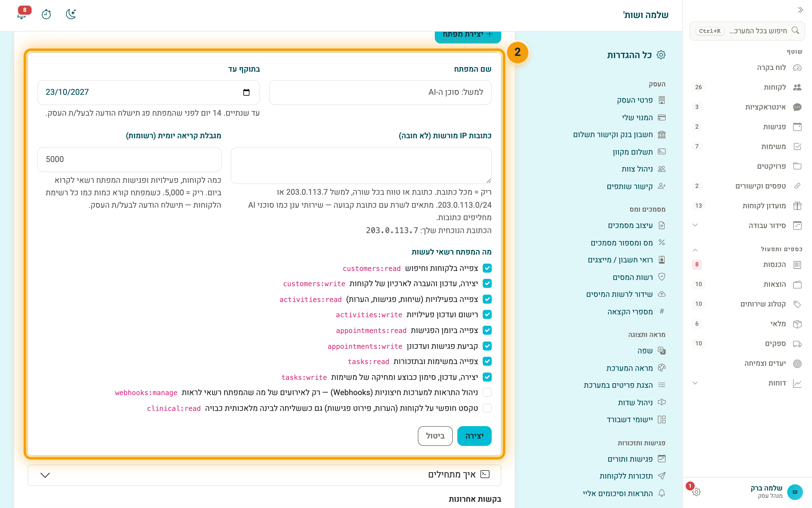Click daily read limit field showing 5000
The image size is (812, 508).
pos(129,159)
